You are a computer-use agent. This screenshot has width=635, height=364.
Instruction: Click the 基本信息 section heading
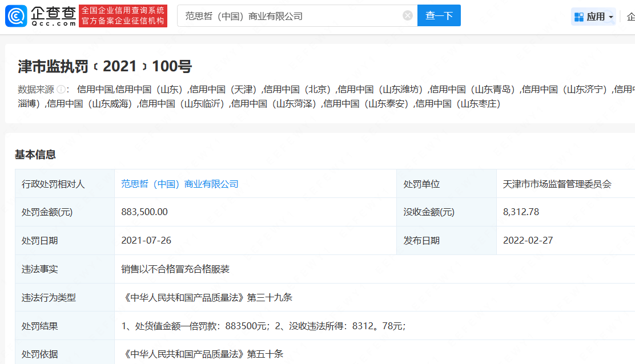(35, 155)
